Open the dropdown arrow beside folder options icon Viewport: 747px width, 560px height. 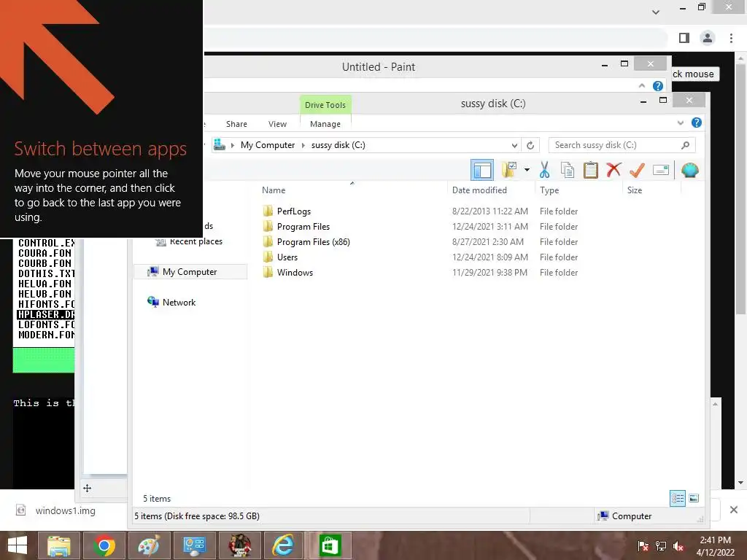[x=527, y=169]
